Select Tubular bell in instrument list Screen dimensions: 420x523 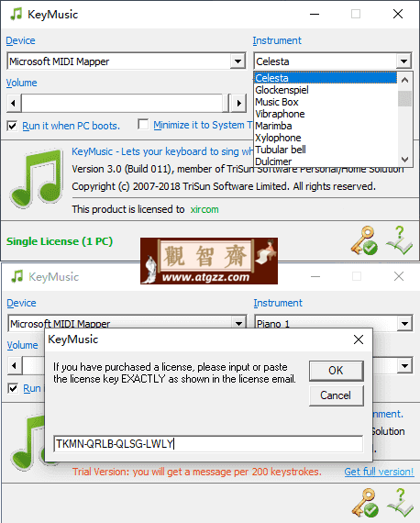[326, 150]
